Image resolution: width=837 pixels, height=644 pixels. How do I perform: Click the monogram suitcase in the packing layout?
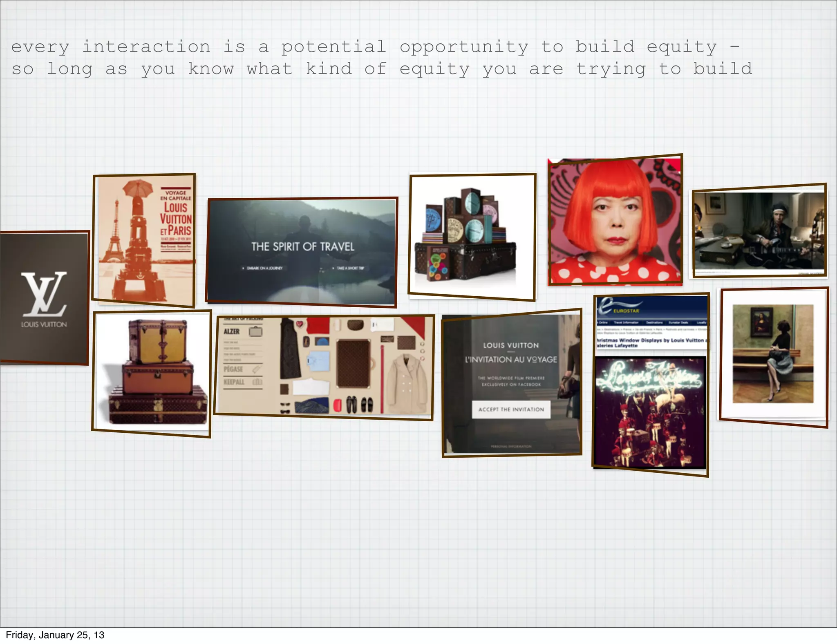[x=353, y=363]
